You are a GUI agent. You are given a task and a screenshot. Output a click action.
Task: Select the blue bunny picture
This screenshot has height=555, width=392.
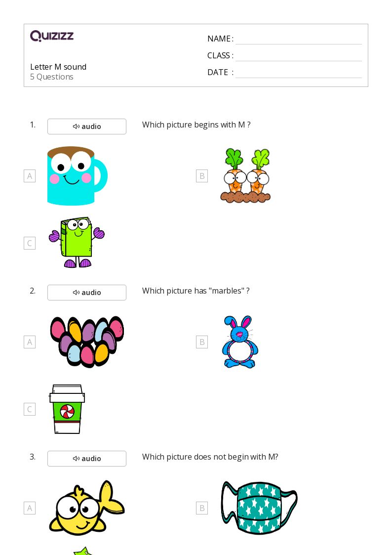point(240,342)
